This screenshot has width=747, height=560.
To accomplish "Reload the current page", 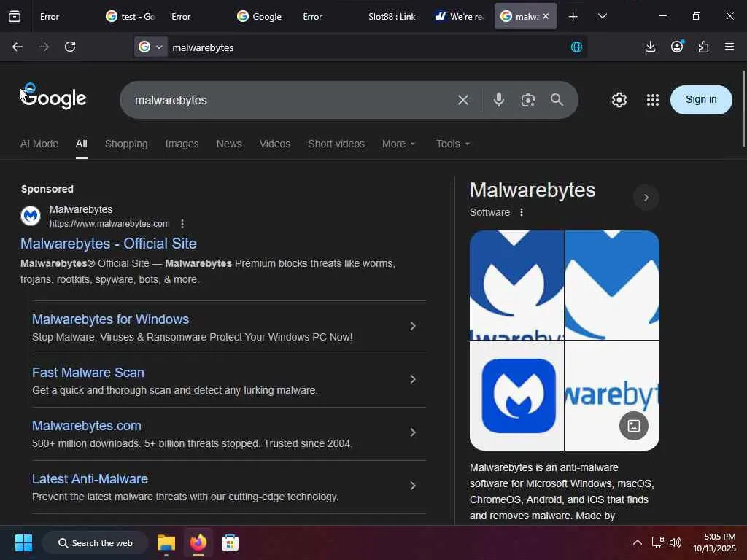I will [70, 47].
